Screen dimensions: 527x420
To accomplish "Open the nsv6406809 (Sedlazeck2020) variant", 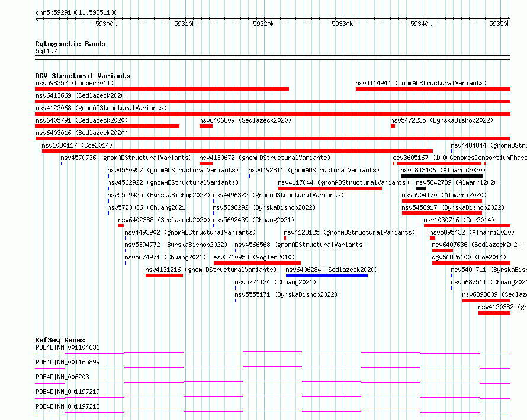I will [x=205, y=126].
